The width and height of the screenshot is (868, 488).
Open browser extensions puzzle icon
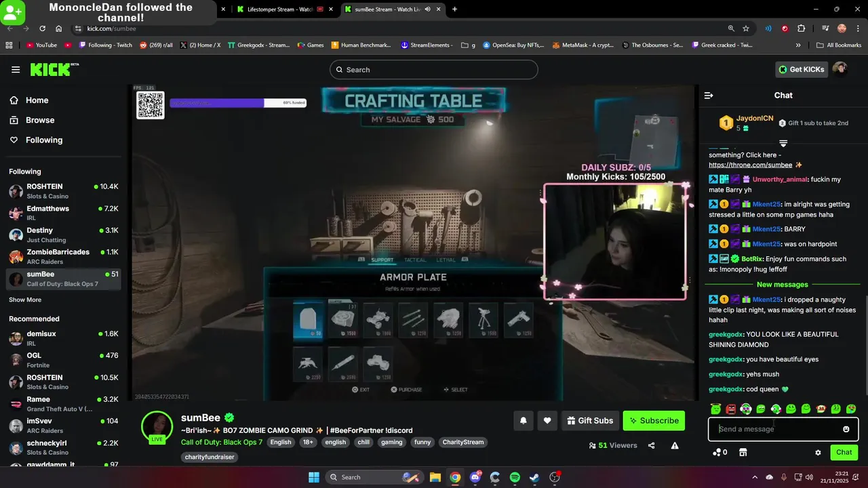click(802, 28)
